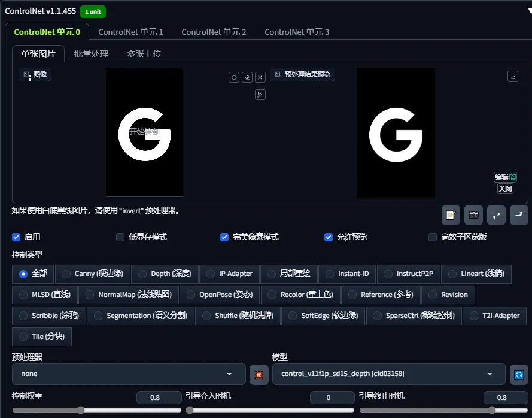Click the 图像 label on the input panel
This screenshot has width=532, height=418.
[36, 74]
